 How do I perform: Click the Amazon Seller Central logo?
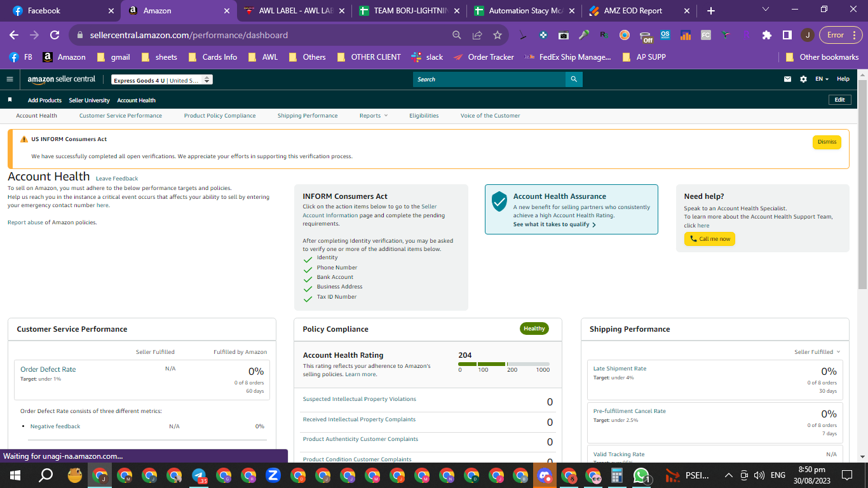[62, 79]
